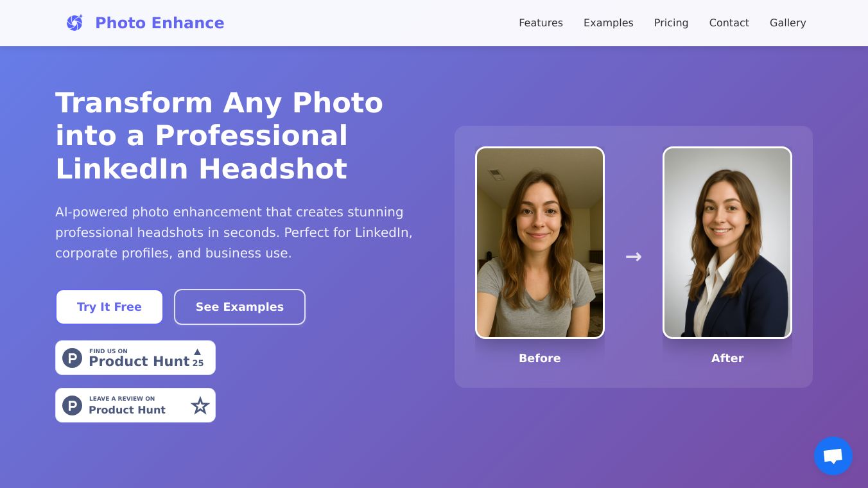Screen dimensions: 868x488
Task: Click the Product Hunt P logo on Find Us badge
Action: [x=72, y=358]
